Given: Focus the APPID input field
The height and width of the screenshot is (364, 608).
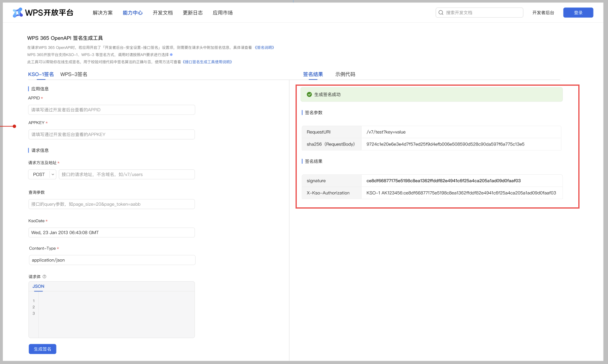Looking at the screenshot, I should 111,110.
